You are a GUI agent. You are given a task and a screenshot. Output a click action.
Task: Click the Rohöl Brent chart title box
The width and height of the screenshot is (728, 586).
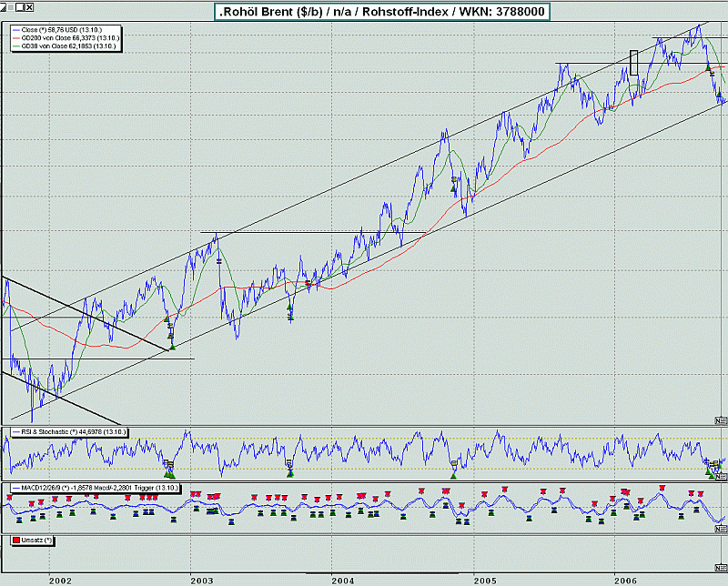382,12
